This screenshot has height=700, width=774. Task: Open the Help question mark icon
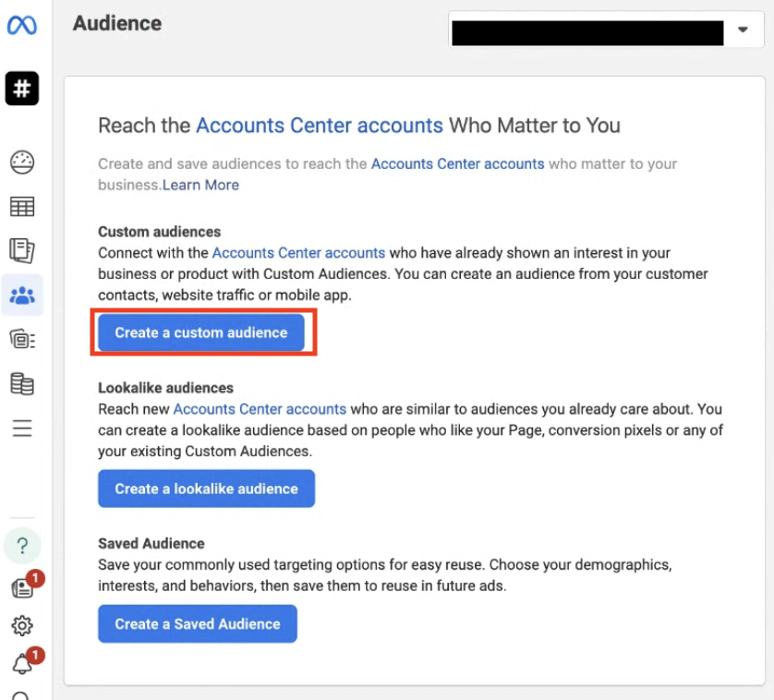(x=22, y=545)
